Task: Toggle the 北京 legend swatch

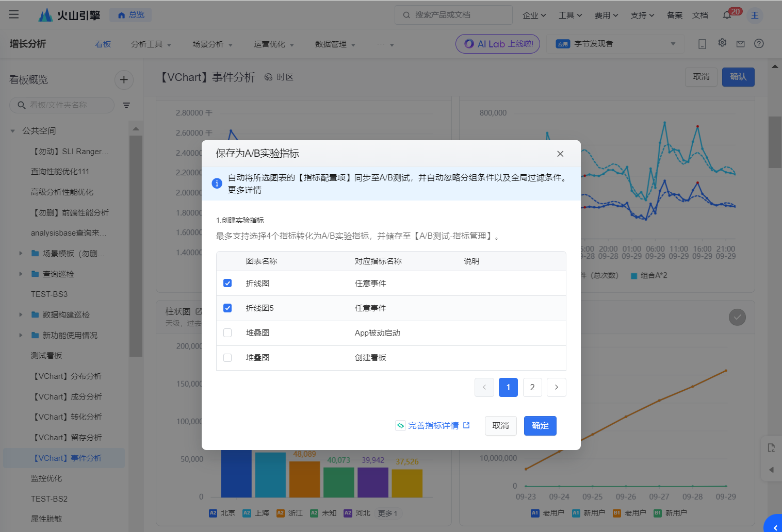Action: [x=213, y=513]
